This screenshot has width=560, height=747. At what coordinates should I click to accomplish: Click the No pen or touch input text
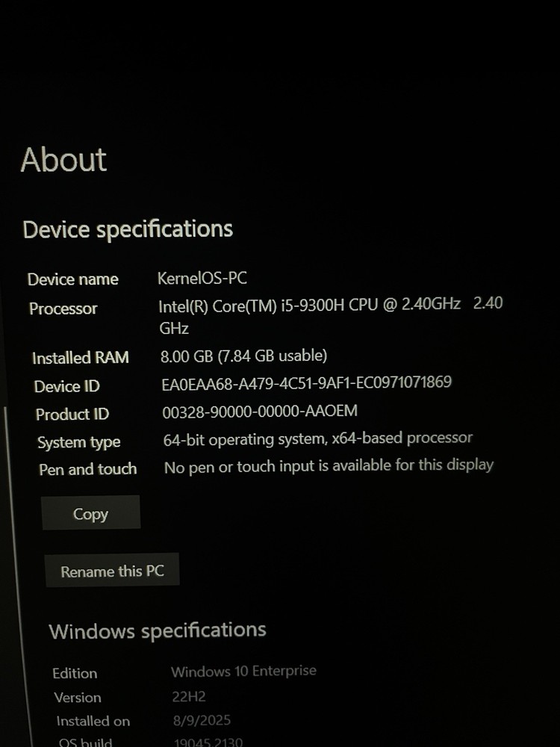click(x=329, y=466)
